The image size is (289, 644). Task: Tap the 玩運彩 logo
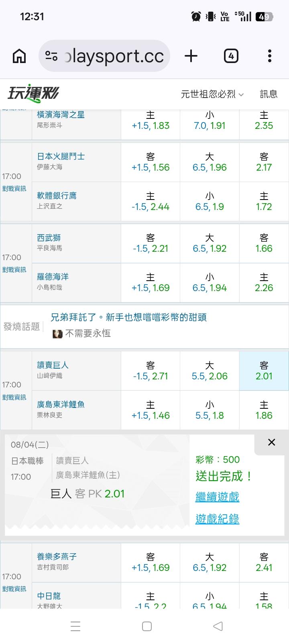click(x=33, y=94)
